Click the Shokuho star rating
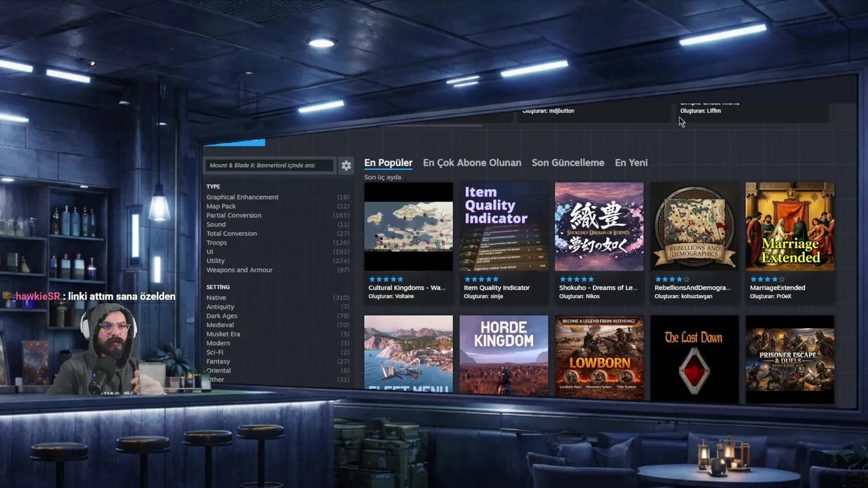868x488 pixels. coord(576,279)
